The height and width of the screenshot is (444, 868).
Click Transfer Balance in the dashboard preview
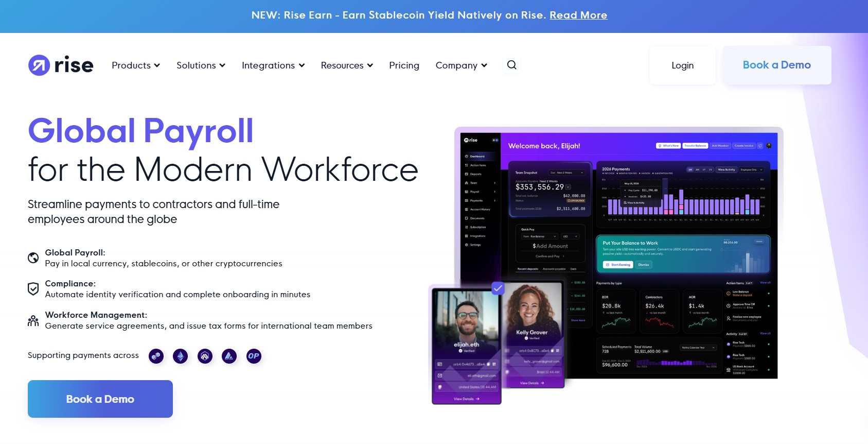pos(695,146)
